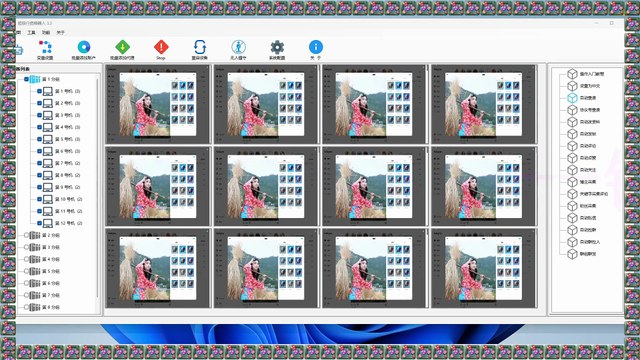Image resolution: width=640 pixels, height=360 pixels.
Task: Click the last device screen in top row
Action: (x=484, y=104)
